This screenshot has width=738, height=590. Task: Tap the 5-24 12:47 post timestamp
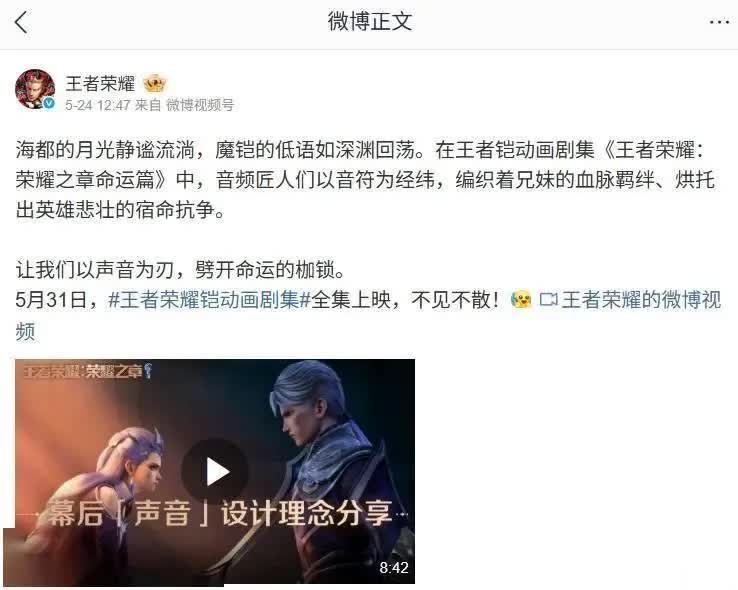tap(97, 105)
